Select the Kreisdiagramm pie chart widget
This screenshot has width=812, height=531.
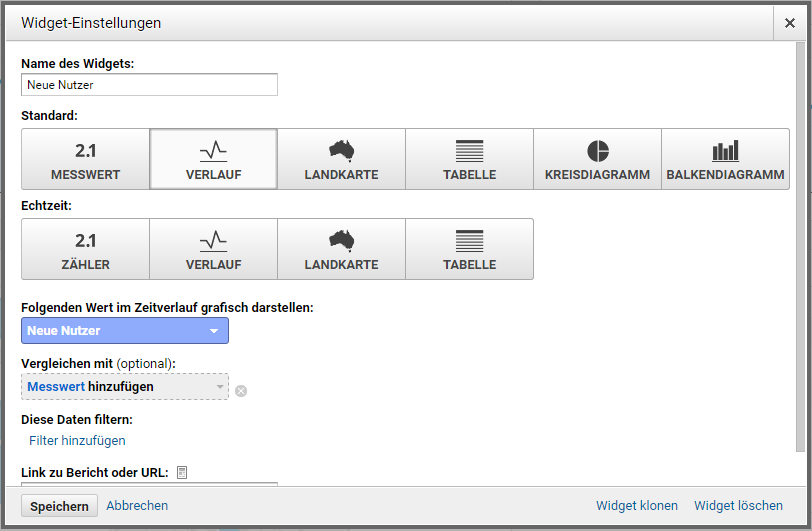point(597,159)
